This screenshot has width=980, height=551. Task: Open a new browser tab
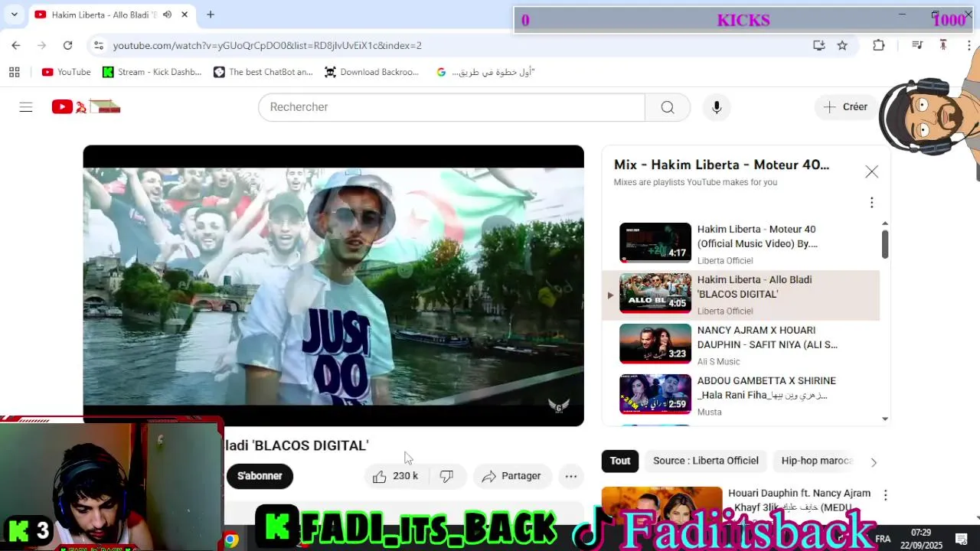pos(211,15)
